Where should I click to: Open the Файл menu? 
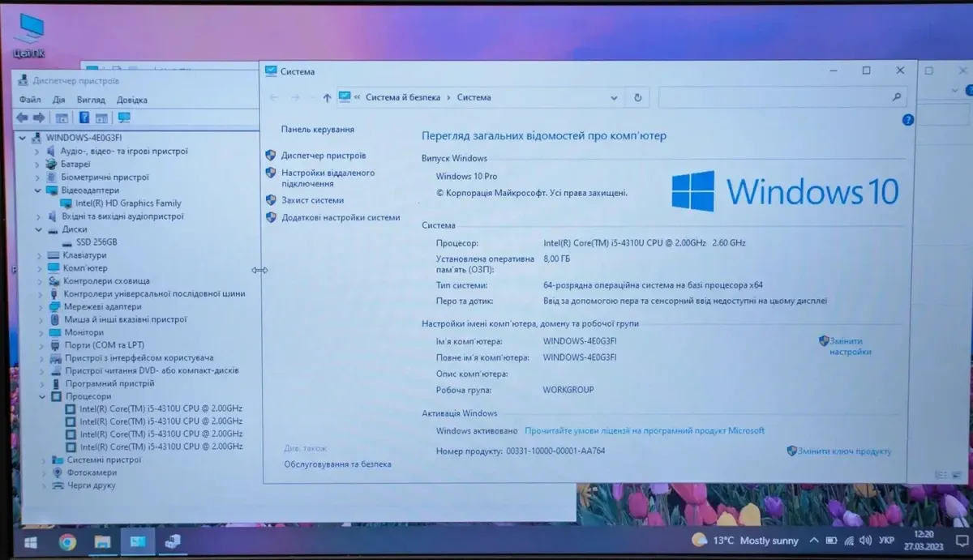click(30, 100)
